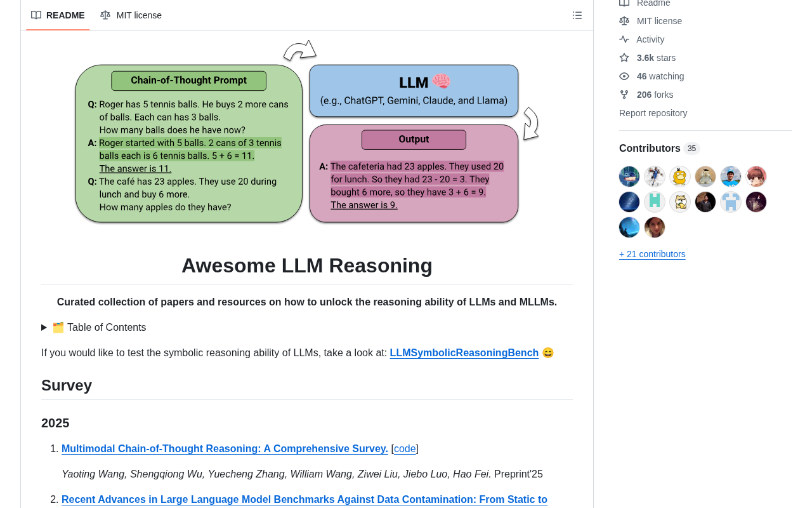The image size is (812, 508).
Task: Open the Activity link in sidebar
Action: click(x=650, y=39)
